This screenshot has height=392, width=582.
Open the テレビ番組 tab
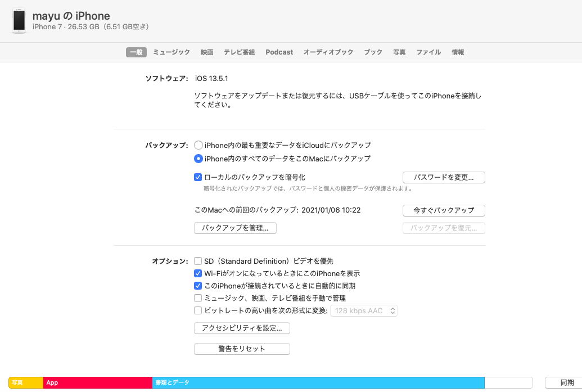(x=239, y=52)
